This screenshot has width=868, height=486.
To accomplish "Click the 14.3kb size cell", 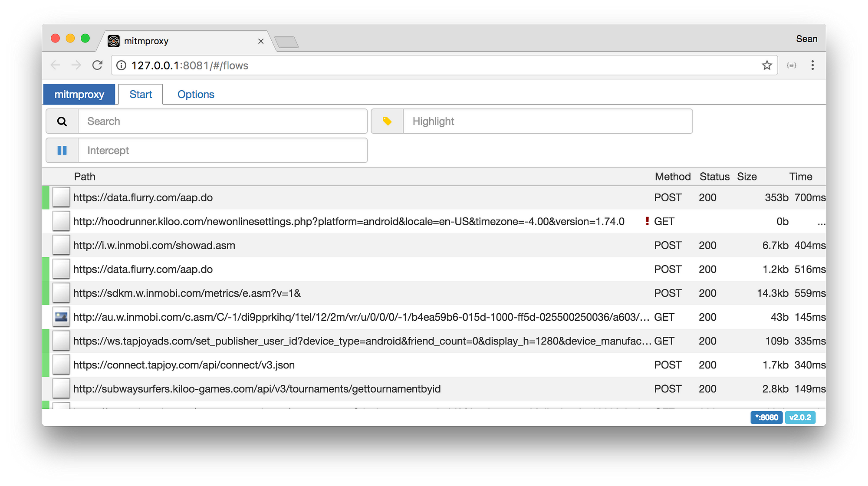I will [773, 293].
